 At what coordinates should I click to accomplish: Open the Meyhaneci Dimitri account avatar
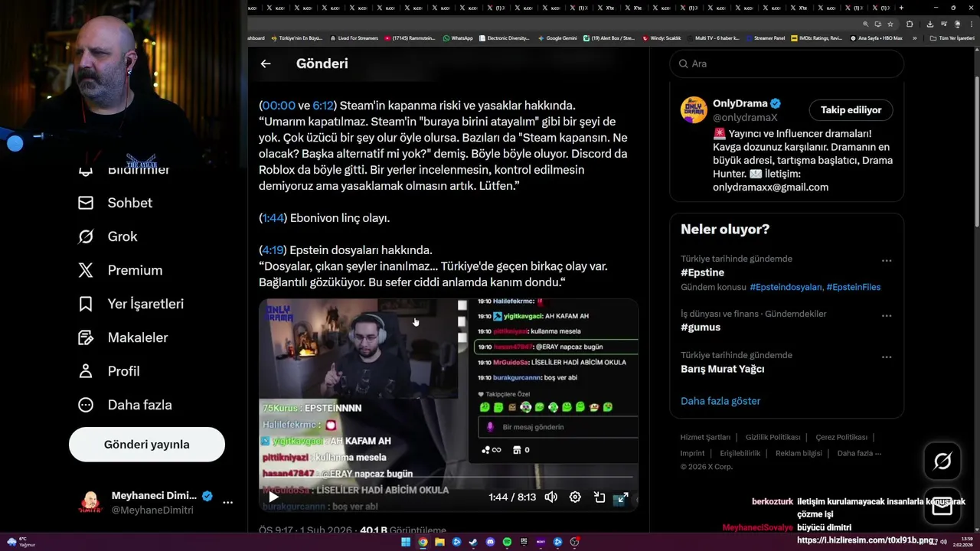coord(91,503)
